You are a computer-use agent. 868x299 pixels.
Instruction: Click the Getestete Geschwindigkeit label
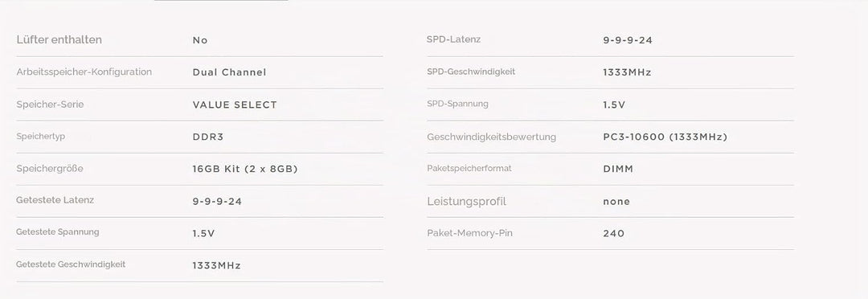71,264
